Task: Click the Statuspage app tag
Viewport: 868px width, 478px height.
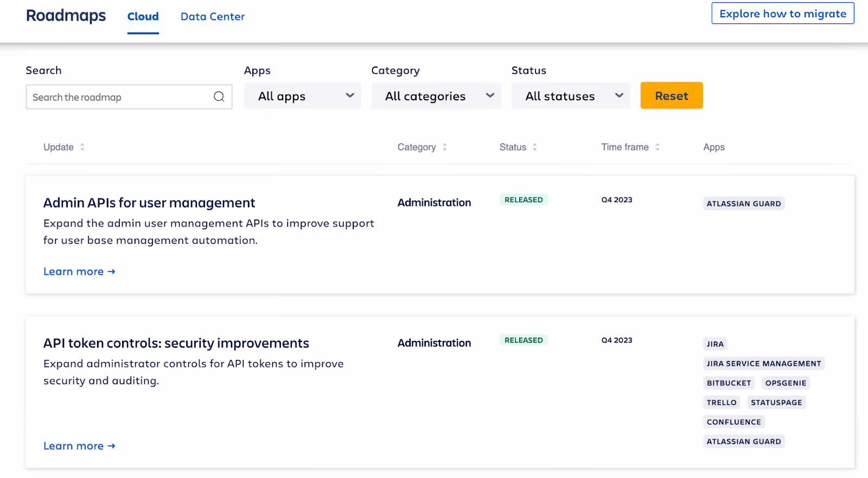Action: [776, 403]
